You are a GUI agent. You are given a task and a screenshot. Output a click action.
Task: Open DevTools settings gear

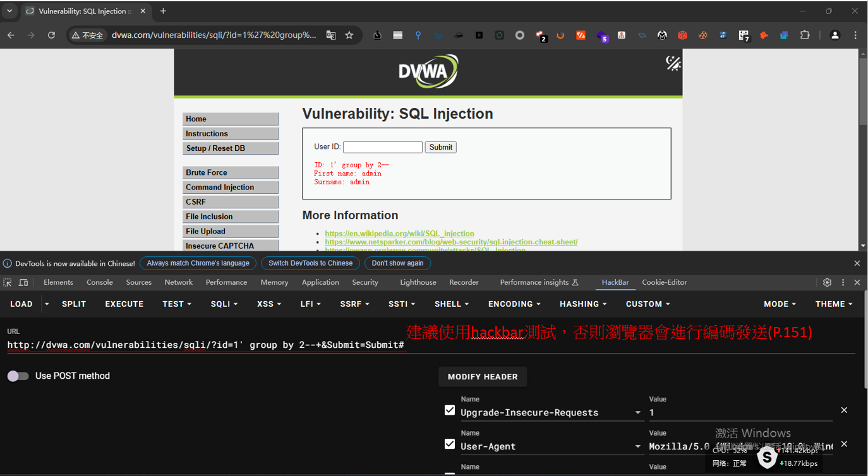(827, 282)
